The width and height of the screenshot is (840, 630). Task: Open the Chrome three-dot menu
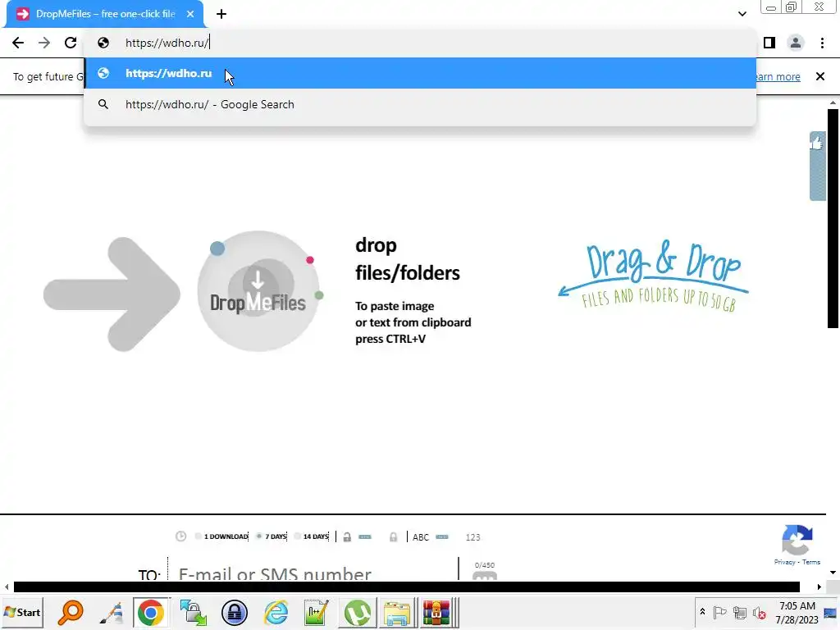(822, 43)
